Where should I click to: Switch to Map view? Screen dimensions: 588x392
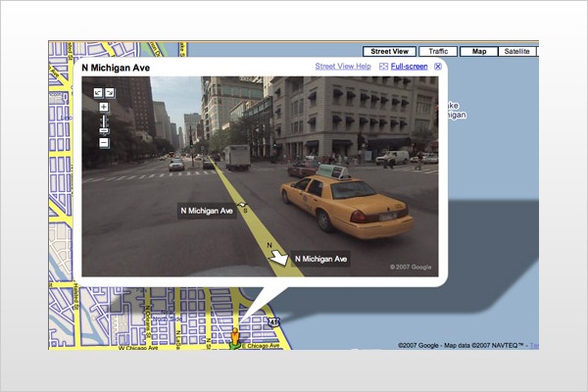479,51
